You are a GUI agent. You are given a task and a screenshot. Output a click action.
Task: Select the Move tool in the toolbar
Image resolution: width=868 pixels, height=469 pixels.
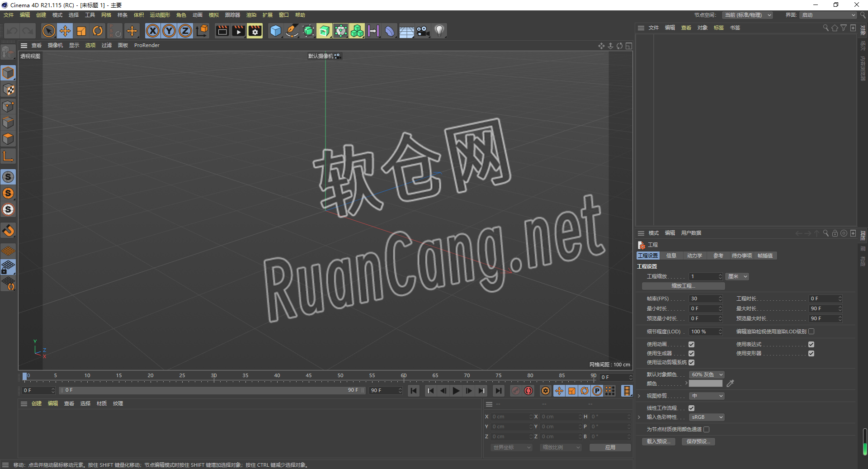[65, 31]
